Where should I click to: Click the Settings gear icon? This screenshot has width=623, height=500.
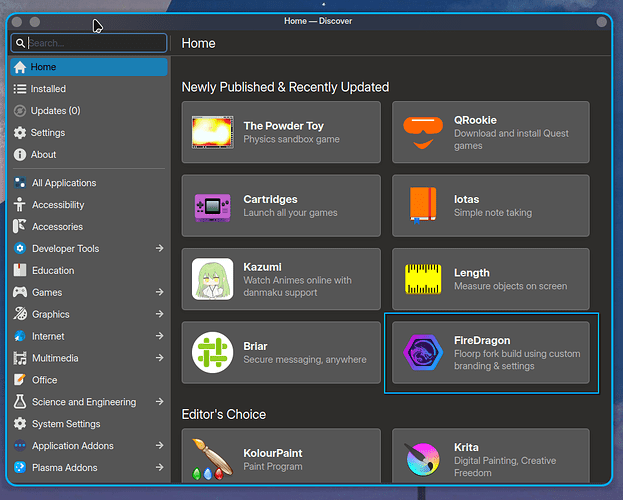(20, 133)
